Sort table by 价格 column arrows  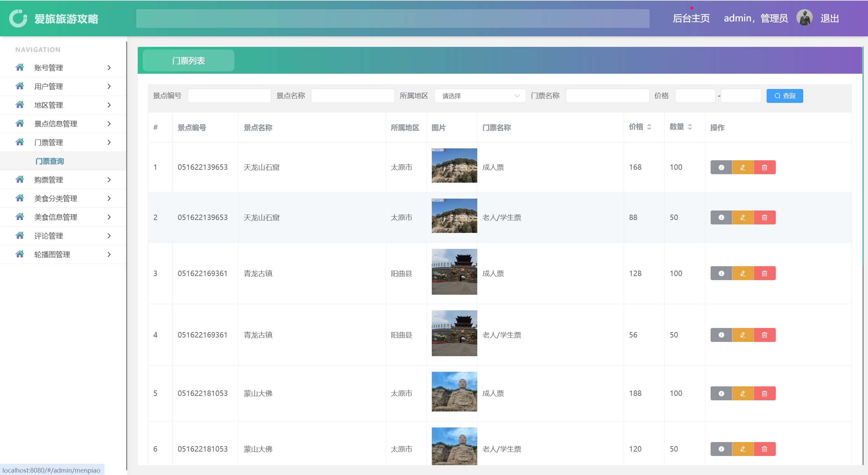[649, 127]
